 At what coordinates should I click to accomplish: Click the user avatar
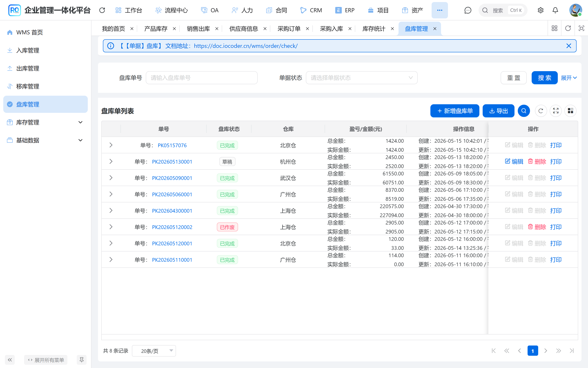[575, 10]
